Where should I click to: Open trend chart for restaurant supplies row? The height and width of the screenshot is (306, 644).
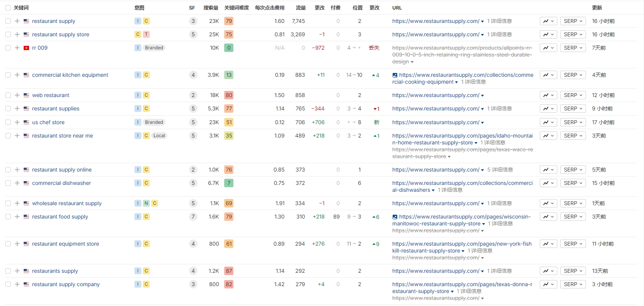[549, 108]
